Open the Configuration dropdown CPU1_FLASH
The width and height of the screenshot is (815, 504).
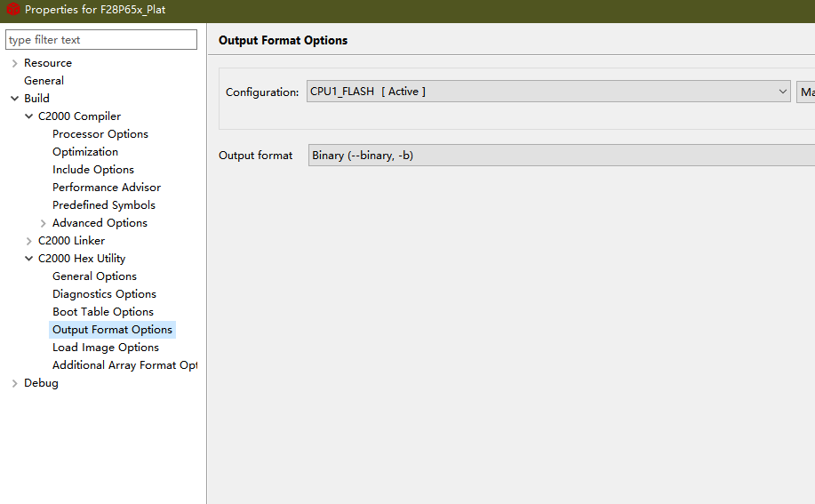(548, 92)
